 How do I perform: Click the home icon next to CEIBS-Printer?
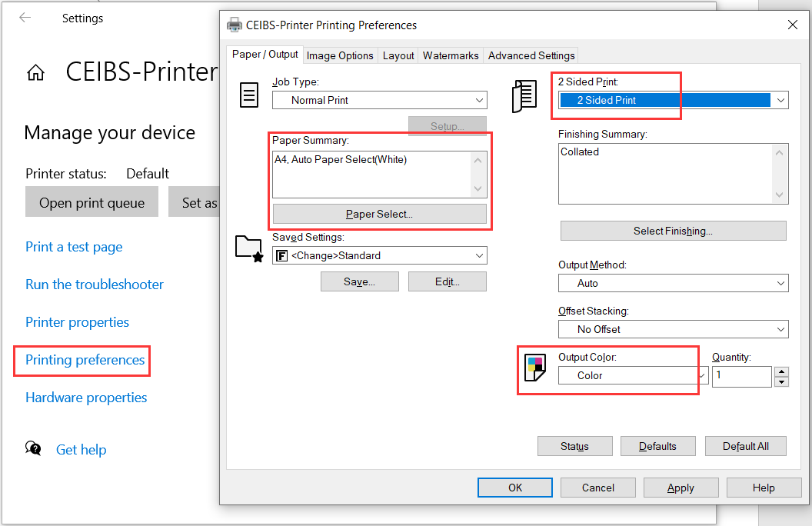[36, 72]
